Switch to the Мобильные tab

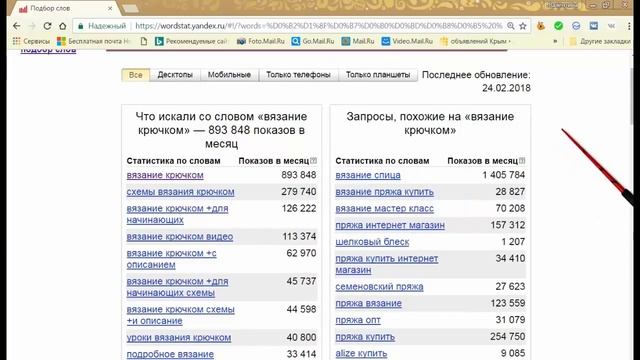[x=229, y=75]
